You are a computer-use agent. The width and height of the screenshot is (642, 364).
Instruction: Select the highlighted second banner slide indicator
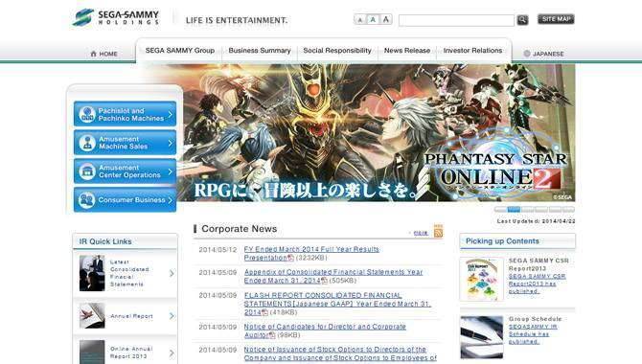(514, 209)
